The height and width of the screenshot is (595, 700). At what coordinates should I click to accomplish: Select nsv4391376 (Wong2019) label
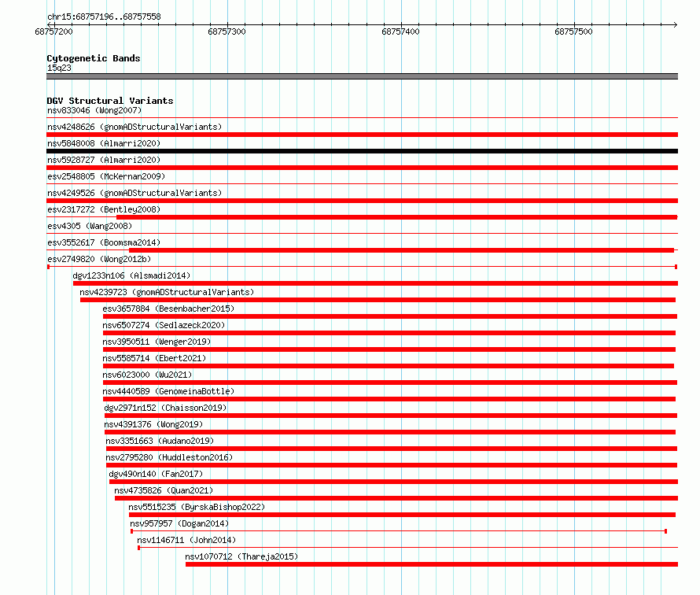[x=153, y=424]
